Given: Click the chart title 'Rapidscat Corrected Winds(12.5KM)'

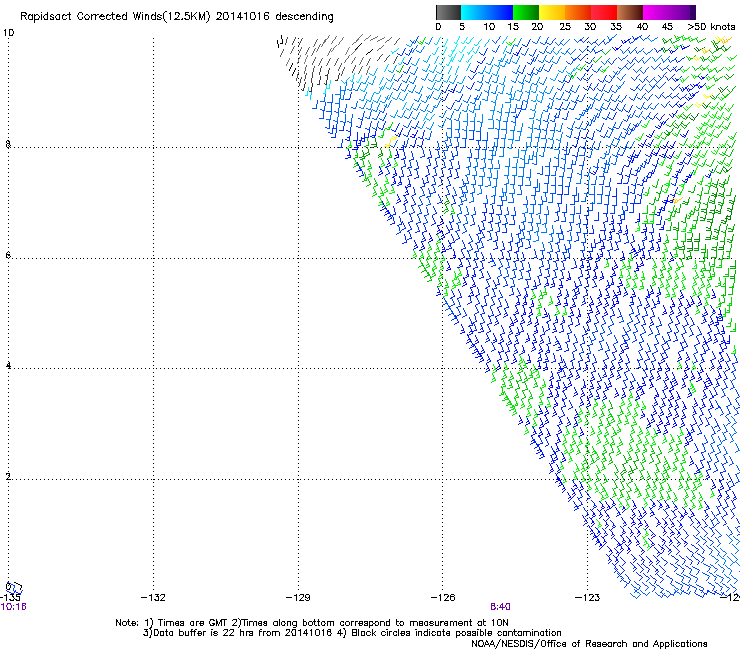Looking at the screenshot, I should 115,17.
